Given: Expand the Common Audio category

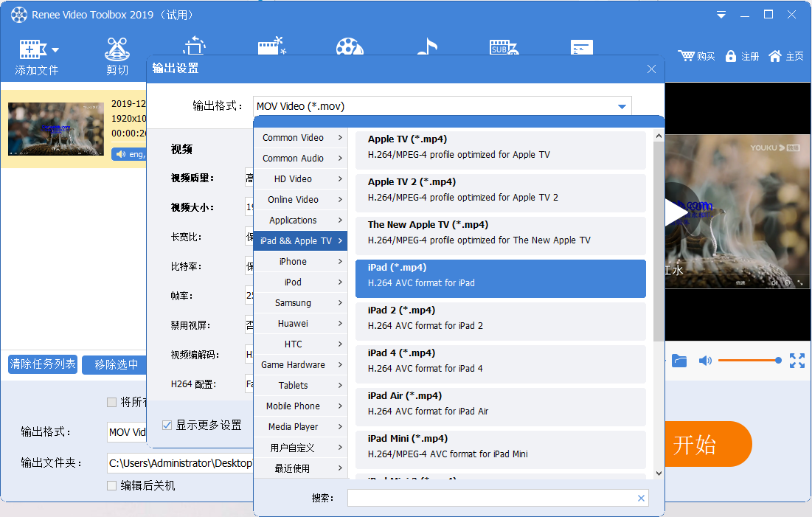Looking at the screenshot, I should coord(300,159).
